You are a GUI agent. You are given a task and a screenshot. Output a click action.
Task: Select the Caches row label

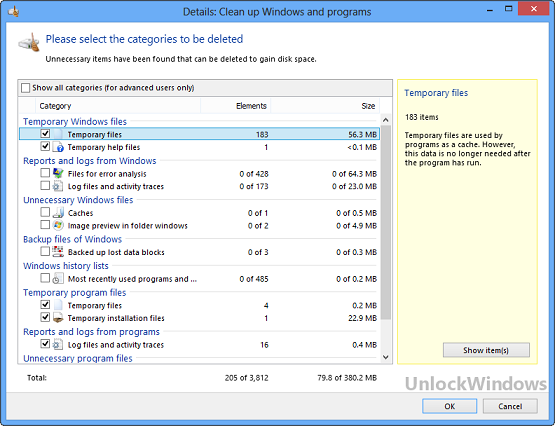pos(80,213)
